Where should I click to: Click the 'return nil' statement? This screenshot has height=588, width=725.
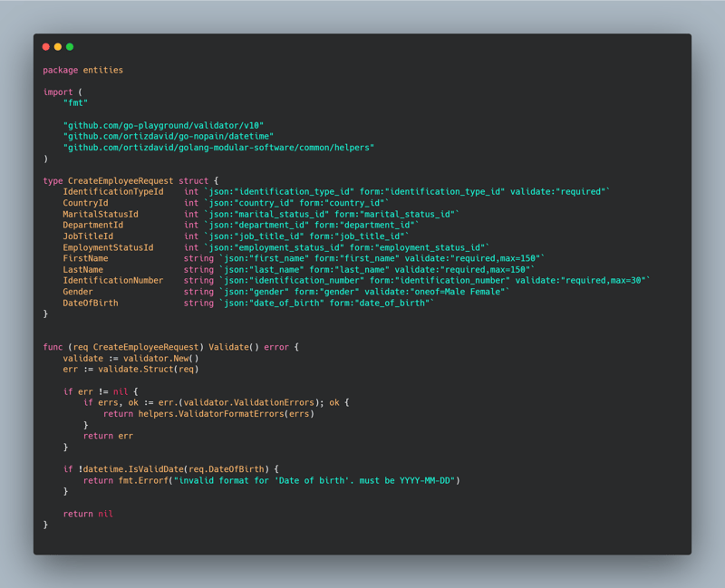pyautogui.click(x=88, y=514)
